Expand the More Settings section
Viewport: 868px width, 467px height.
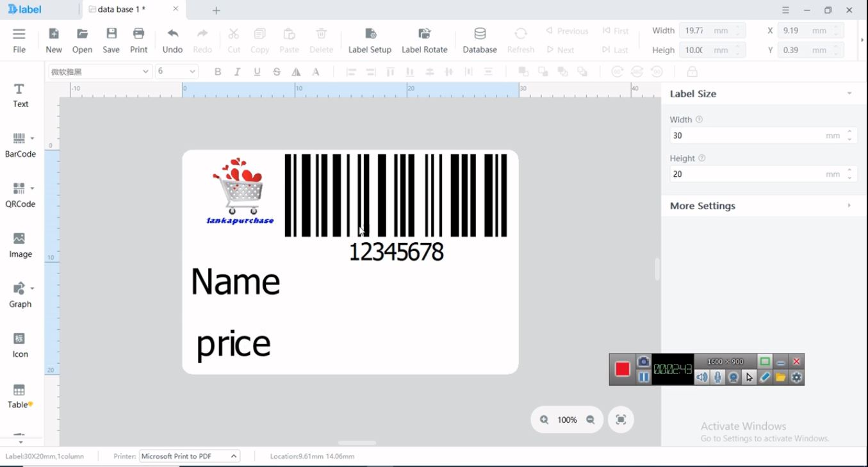tap(760, 206)
